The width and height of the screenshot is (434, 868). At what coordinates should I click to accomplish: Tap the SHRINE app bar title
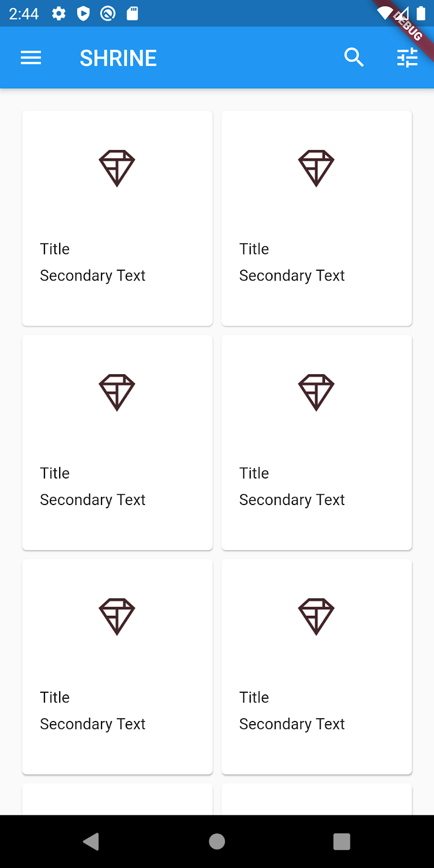tap(118, 58)
